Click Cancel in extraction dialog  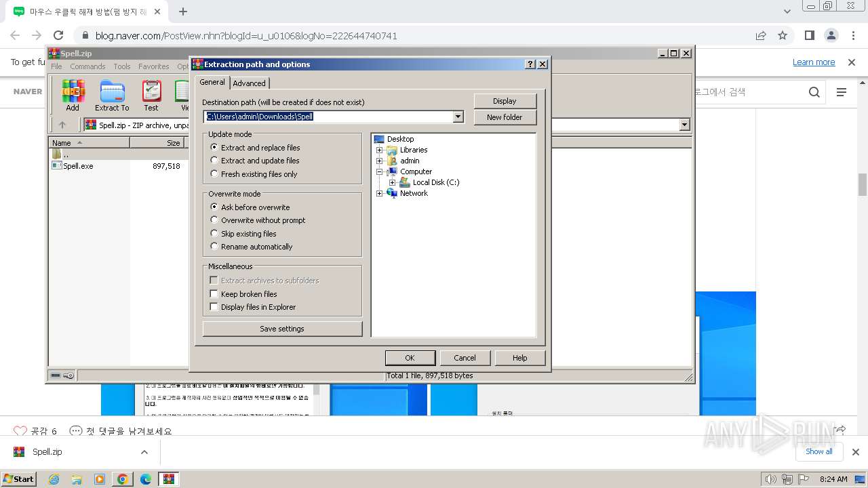465,358
